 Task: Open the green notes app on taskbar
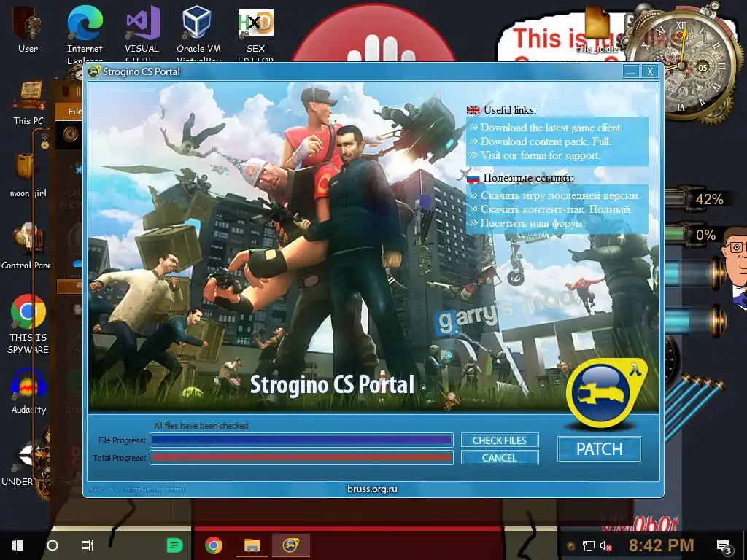(x=174, y=545)
